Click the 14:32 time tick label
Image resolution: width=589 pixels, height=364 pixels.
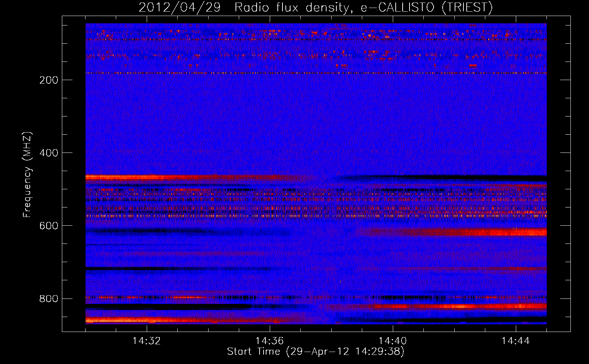147,341
